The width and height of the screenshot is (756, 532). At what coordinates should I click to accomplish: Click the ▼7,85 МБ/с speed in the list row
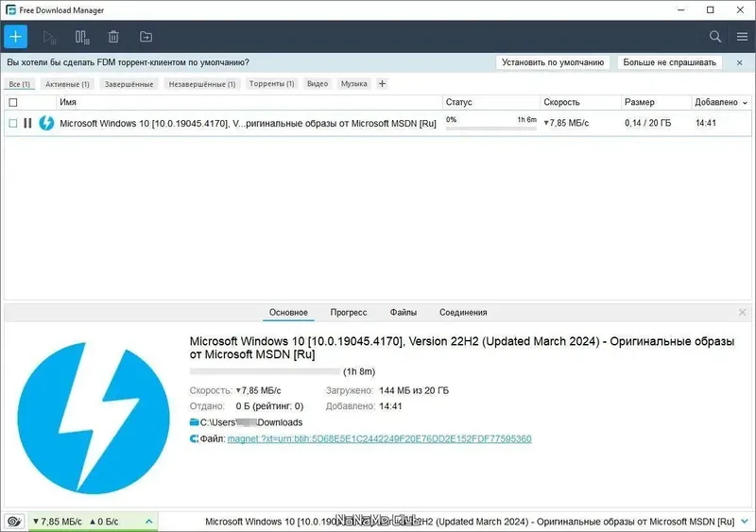pyautogui.click(x=566, y=124)
